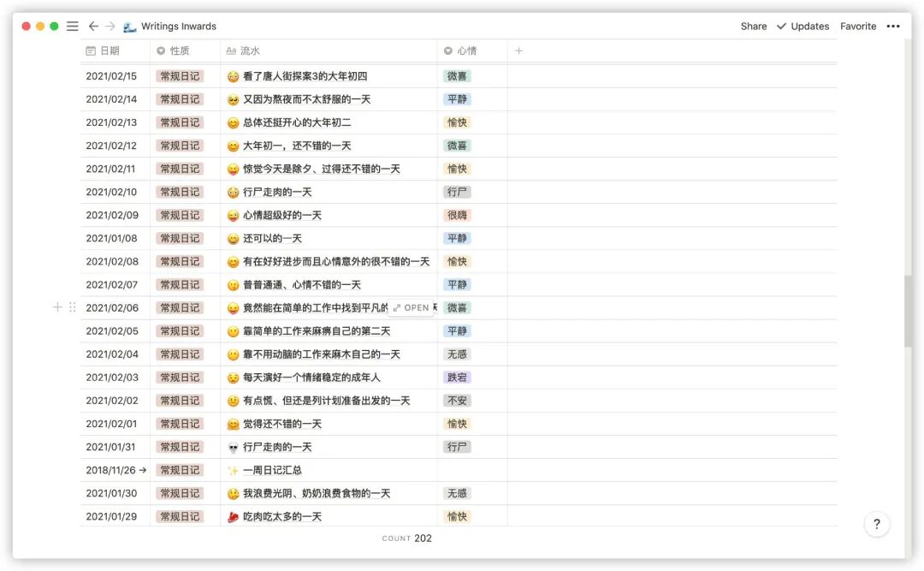
Task: Click the drag handle of the 2021/02/06 row
Action: click(73, 306)
